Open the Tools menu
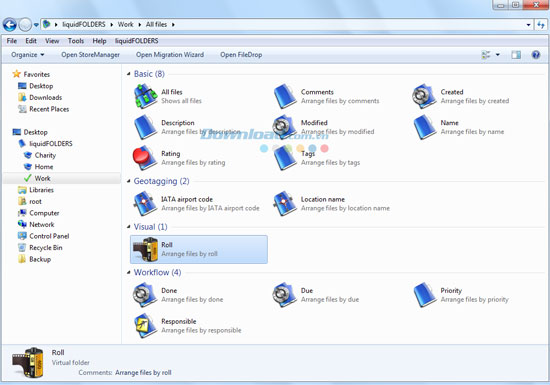The width and height of the screenshot is (550, 385). (76, 41)
